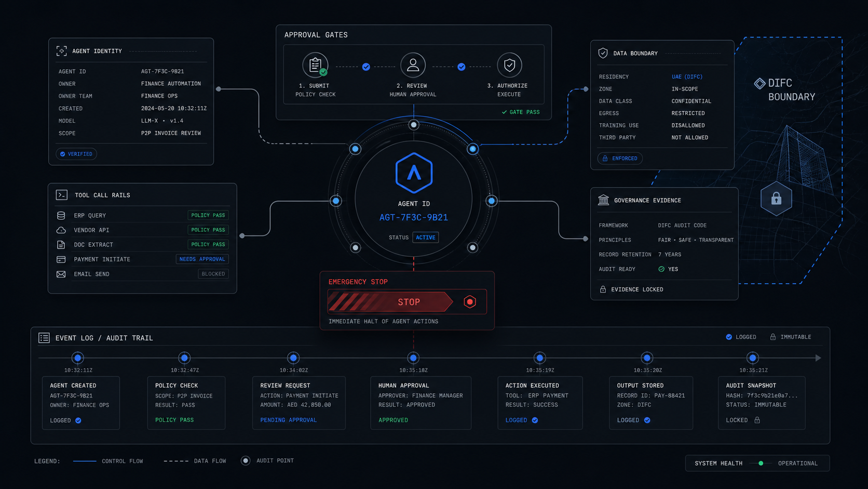The height and width of the screenshot is (489, 868).
Task: Click the central agent hexagon logo
Action: coord(414,173)
